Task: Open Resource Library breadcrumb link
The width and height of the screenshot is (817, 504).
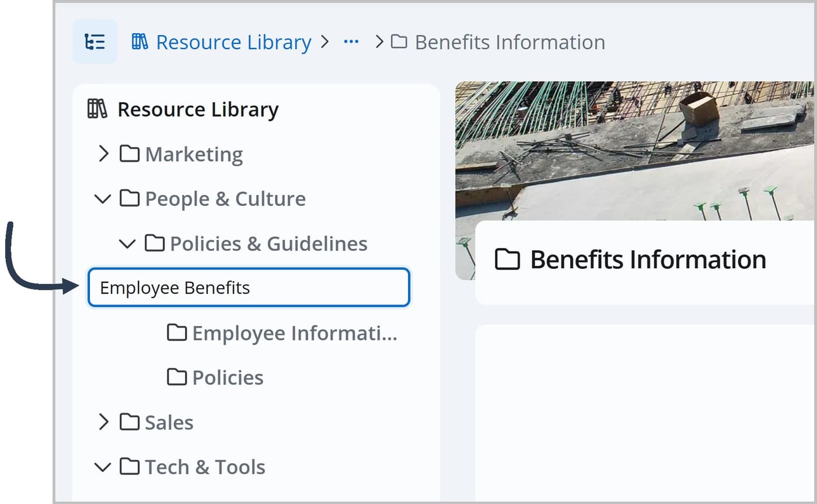Action: click(233, 42)
